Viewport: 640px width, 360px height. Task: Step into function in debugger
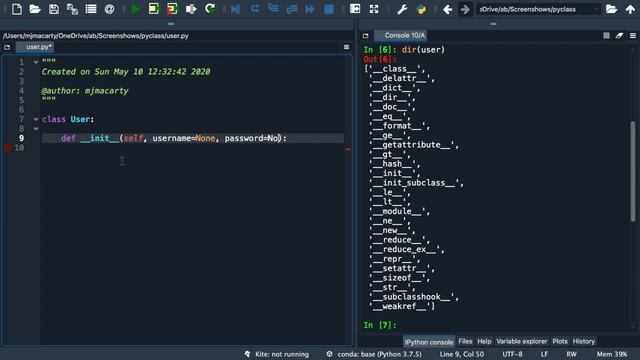(x=273, y=9)
